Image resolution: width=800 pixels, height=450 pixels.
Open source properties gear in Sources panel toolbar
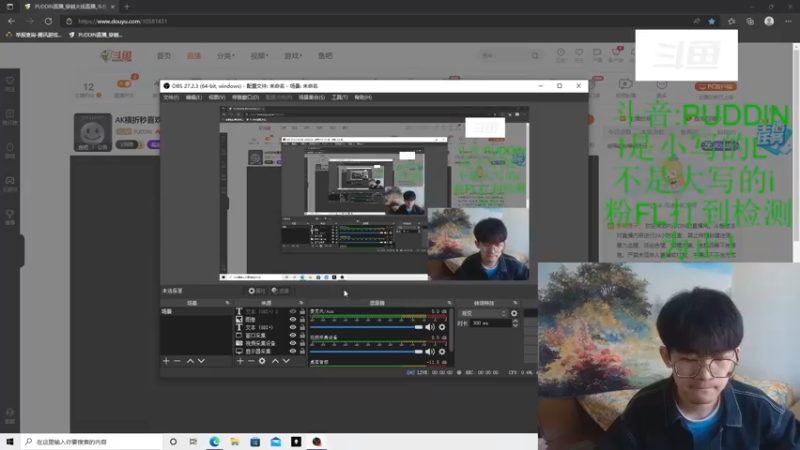(262, 361)
